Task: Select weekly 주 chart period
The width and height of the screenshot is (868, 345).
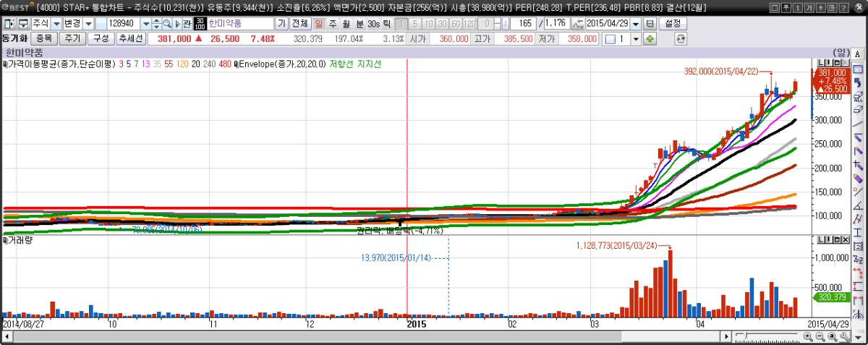Action: 333,24
